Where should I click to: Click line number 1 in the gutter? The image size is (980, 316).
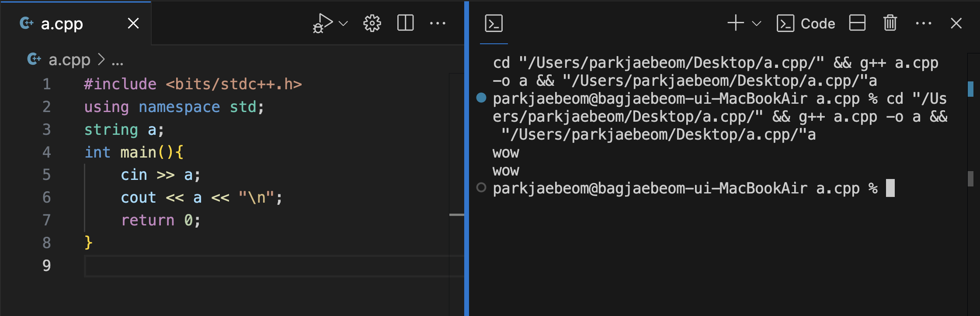click(x=47, y=84)
